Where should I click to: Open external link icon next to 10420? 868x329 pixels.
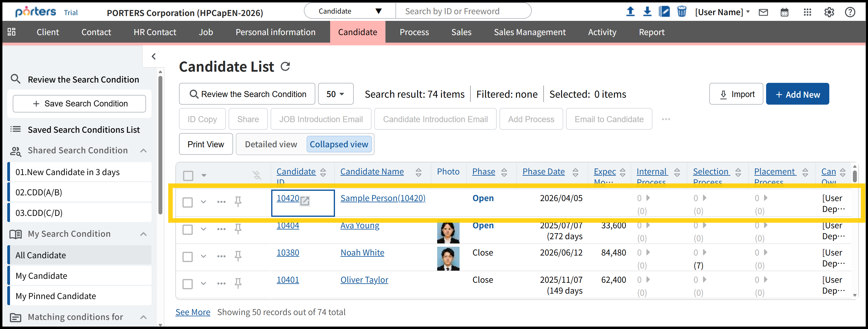click(x=305, y=201)
